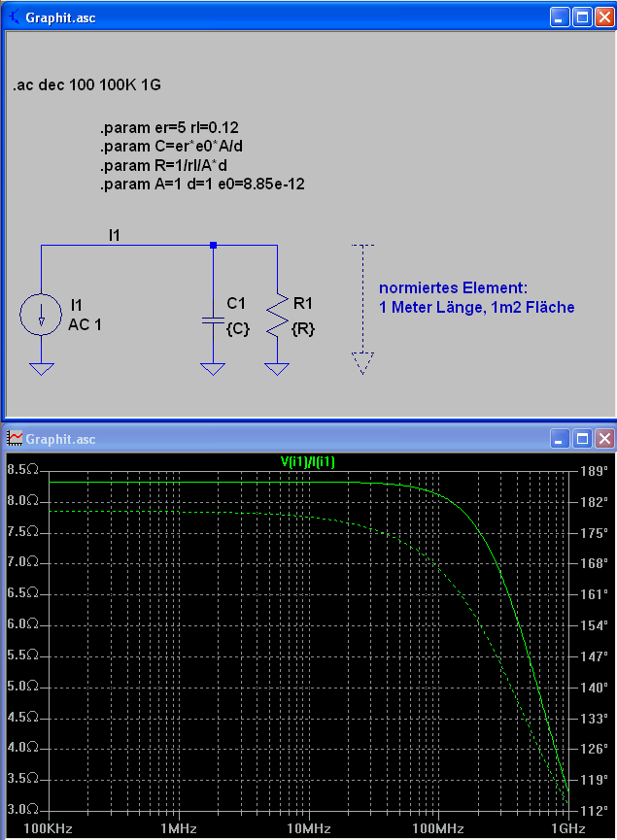Click the 1MHz frequency axis label
617x840 pixels.
coord(179,828)
